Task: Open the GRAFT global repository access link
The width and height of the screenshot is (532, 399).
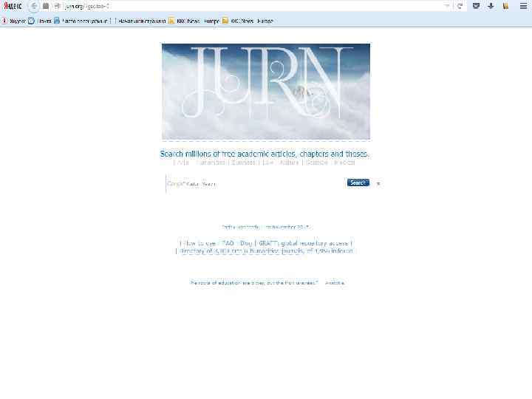Action: point(304,243)
